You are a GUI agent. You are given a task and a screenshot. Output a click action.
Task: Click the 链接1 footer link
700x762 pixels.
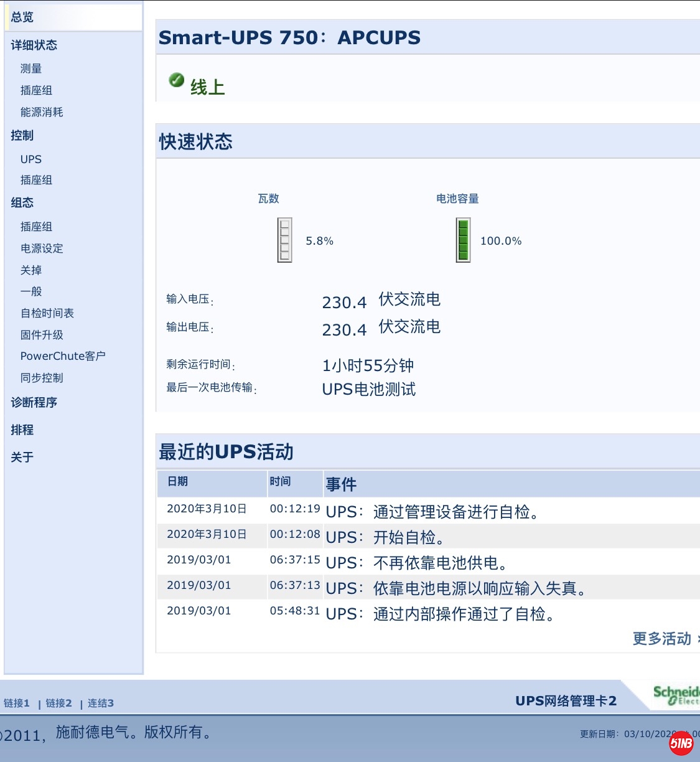17,703
